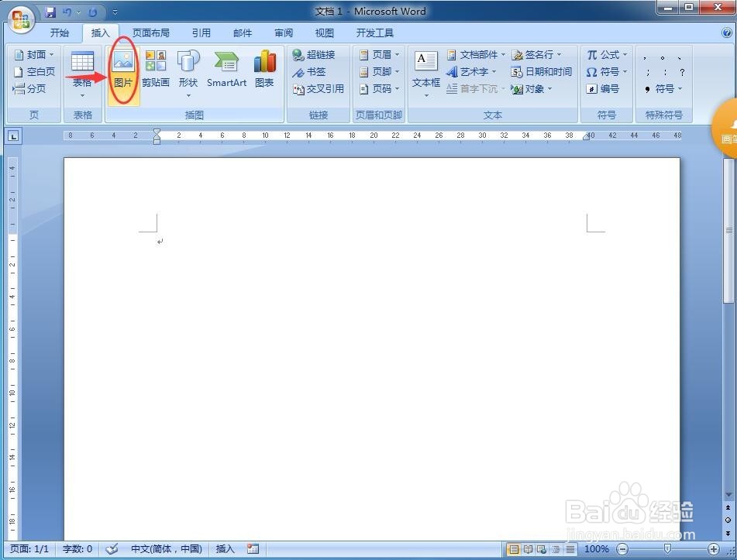Image resolution: width=737 pixels, height=560 pixels.
Task: Open the 开发工具 tab
Action: coord(374,33)
